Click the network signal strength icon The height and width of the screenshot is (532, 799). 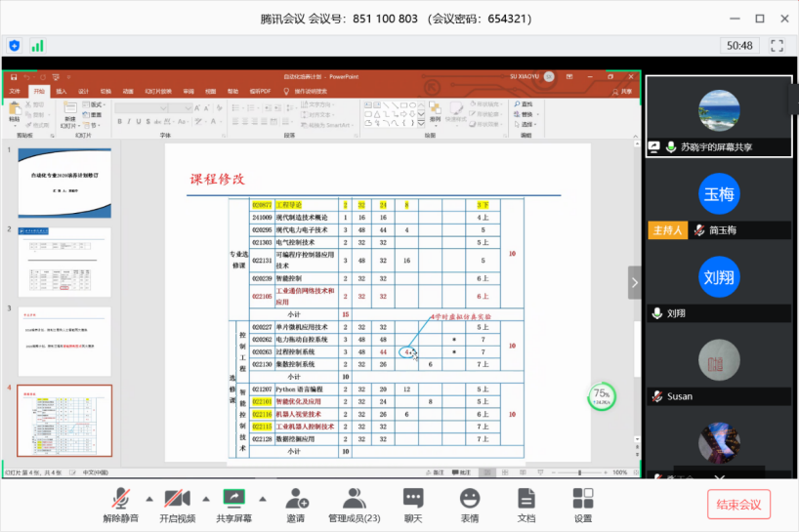coord(37,45)
